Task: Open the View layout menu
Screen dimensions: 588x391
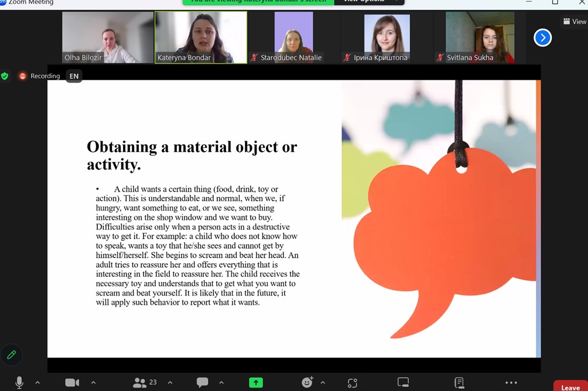Action: (x=575, y=21)
